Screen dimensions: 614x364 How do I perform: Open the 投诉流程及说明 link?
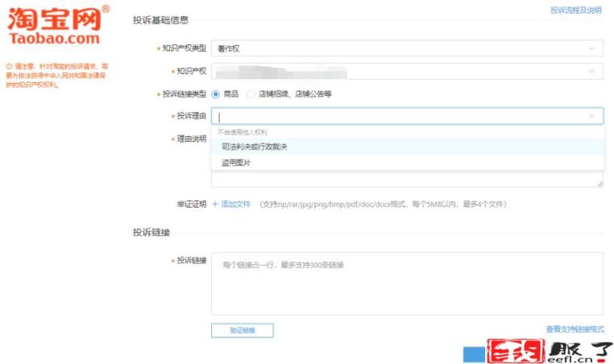pos(575,10)
